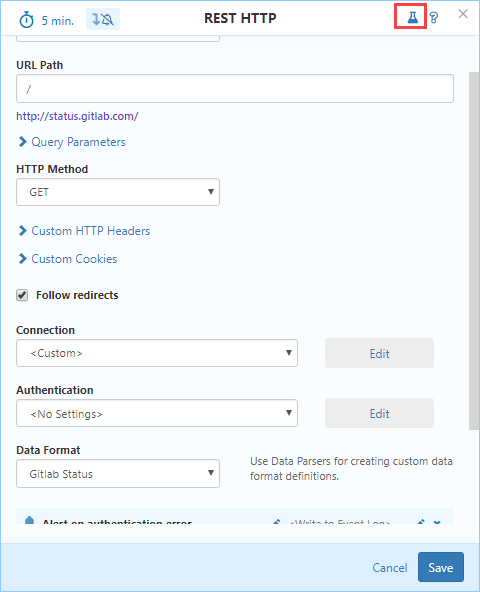This screenshot has width=480, height=592.
Task: Click into the URL Path field
Action: click(235, 88)
